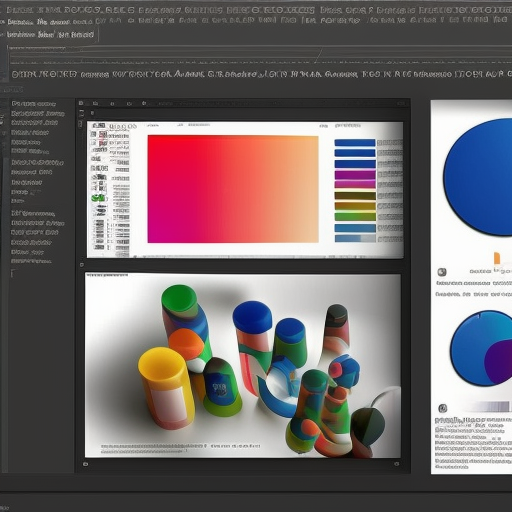Click the purple segment of the lower pie chart
This screenshot has width=512, height=512.
[498, 362]
